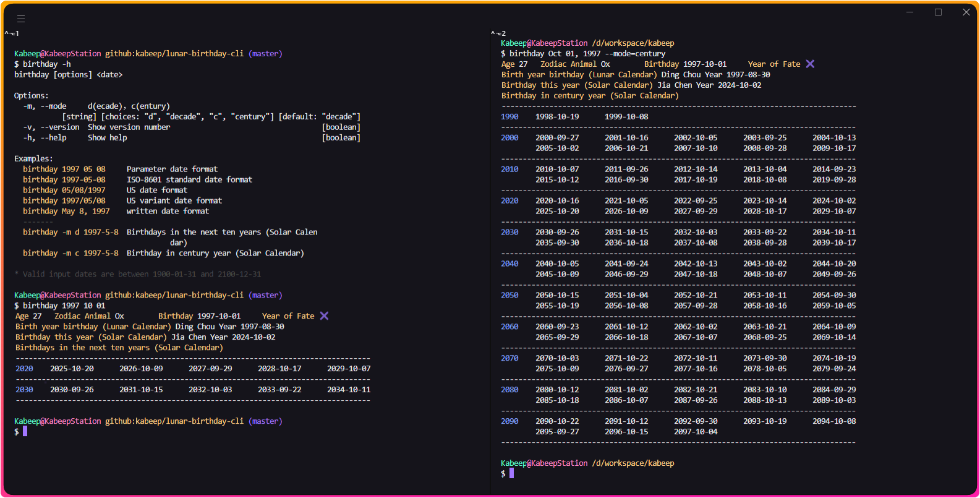
Task: Click example 'birthday 1997-05-08'
Action: 64,180
